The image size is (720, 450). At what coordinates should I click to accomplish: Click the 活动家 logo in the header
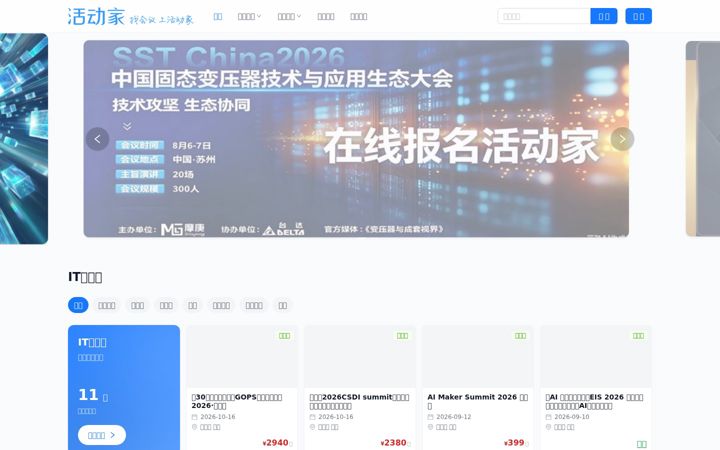click(131, 17)
